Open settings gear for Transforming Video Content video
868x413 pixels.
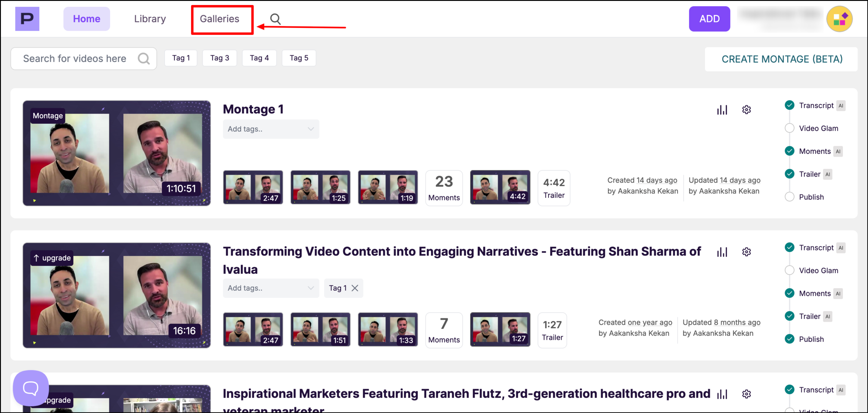[746, 252]
